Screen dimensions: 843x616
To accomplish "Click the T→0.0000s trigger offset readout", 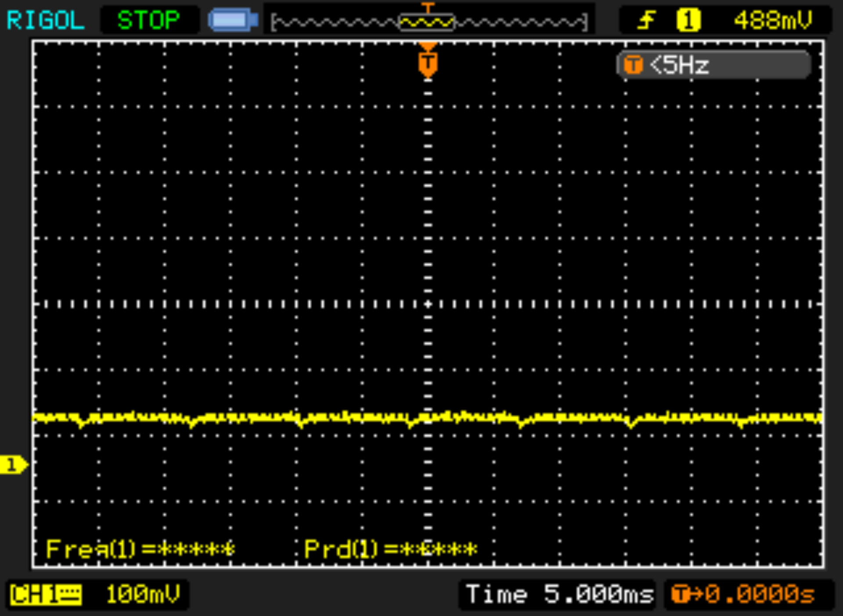I will coord(743,595).
